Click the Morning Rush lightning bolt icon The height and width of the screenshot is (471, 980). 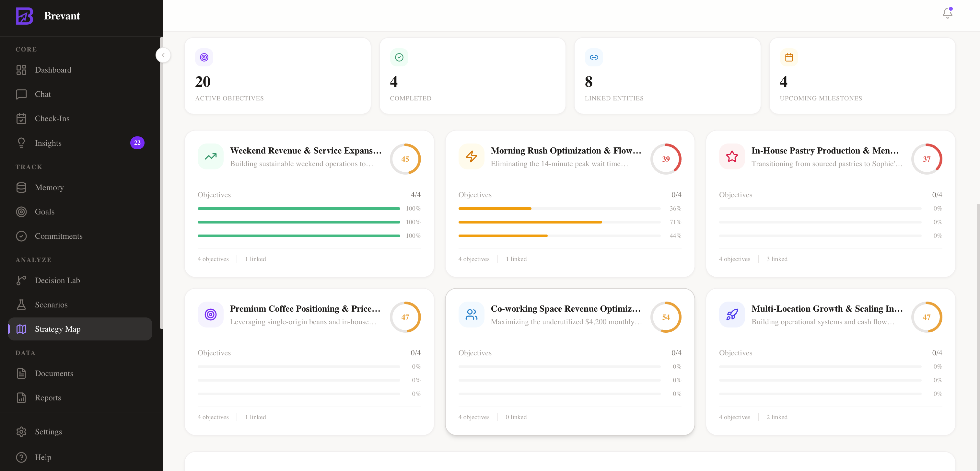click(x=471, y=156)
